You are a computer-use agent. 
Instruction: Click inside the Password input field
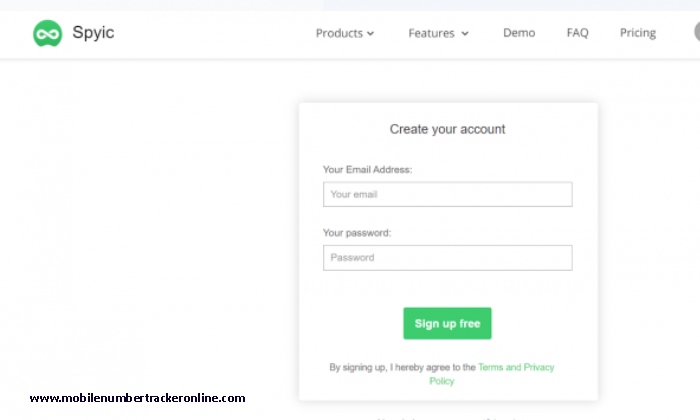[x=447, y=258]
